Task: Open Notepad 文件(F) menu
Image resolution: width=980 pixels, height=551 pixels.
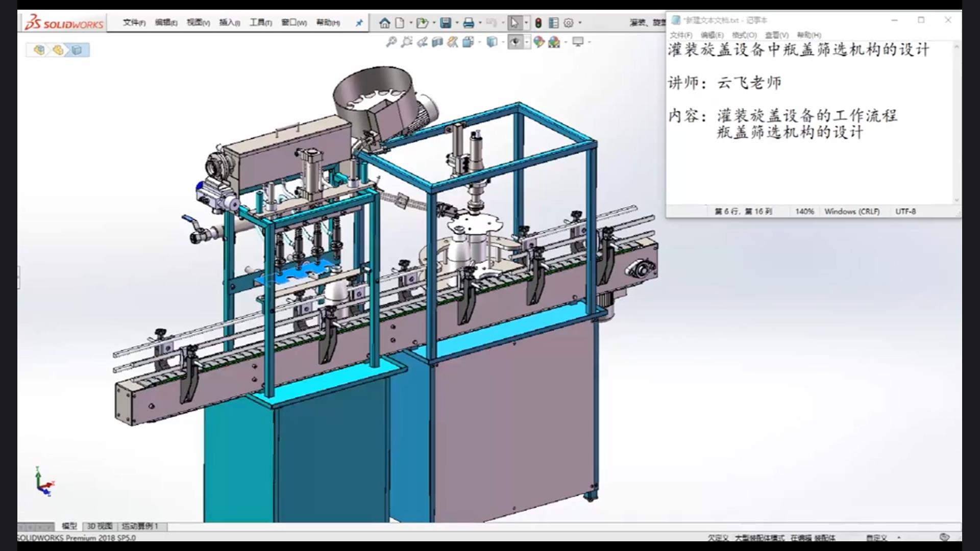Action: [x=681, y=35]
